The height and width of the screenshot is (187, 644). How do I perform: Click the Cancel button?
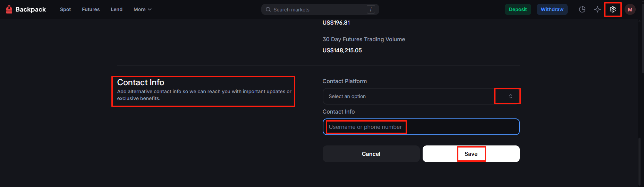coord(371,154)
